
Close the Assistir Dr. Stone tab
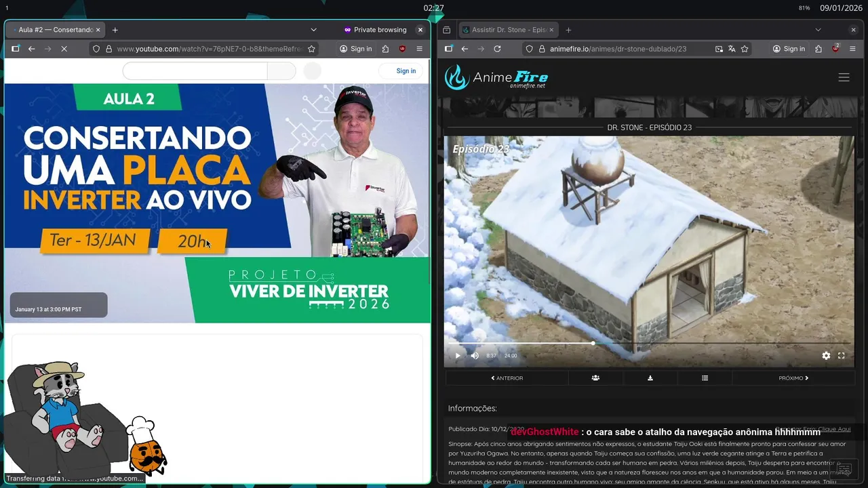550,30
